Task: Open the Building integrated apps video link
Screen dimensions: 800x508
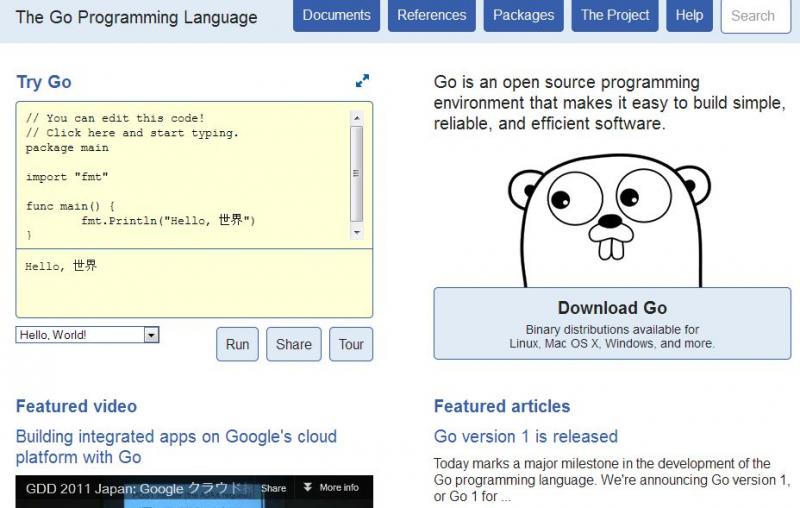Action: pyautogui.click(x=176, y=447)
